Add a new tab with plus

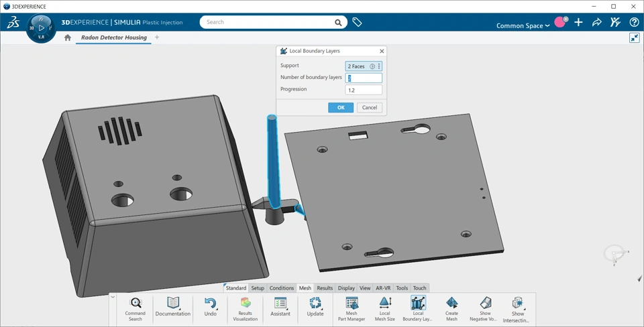pyautogui.click(x=157, y=38)
